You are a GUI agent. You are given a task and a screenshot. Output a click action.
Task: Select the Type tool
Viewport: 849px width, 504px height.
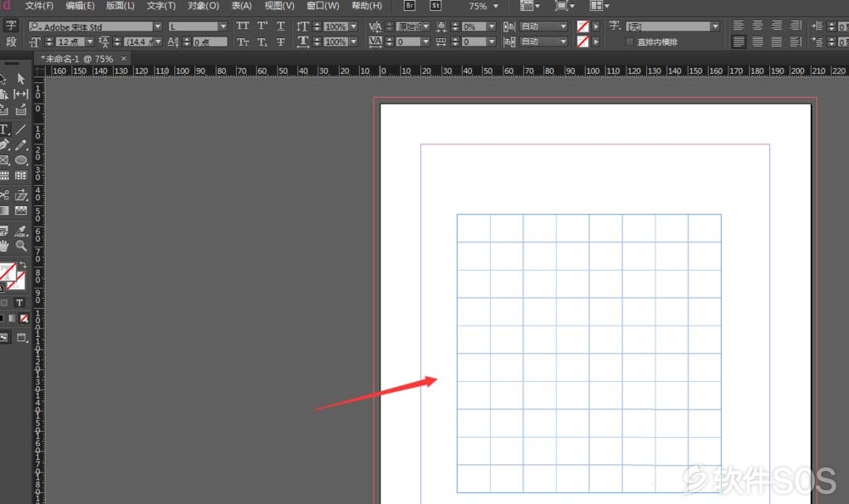(4, 129)
